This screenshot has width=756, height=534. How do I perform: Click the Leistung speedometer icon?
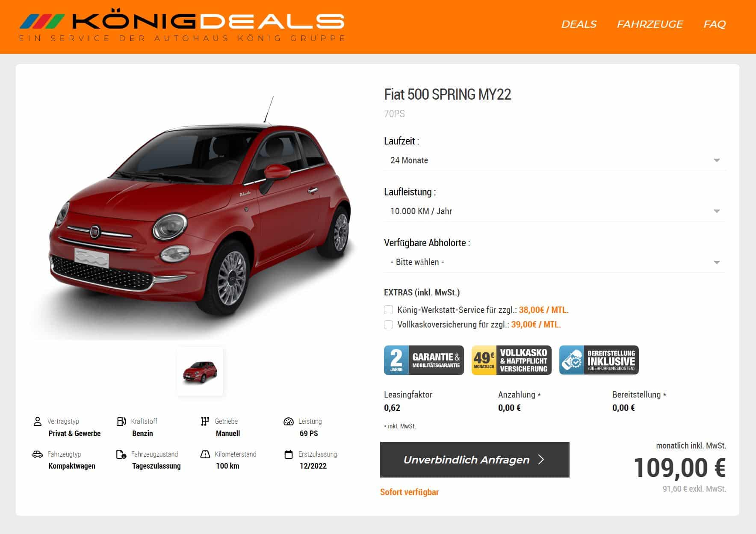[289, 422]
